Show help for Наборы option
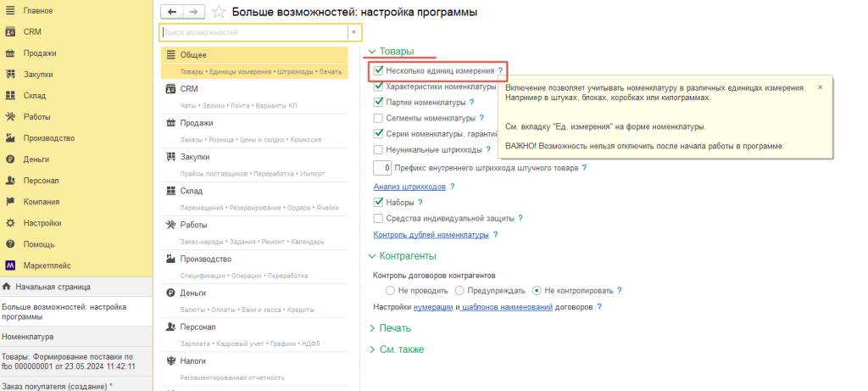The width and height of the screenshot is (868, 391). (420, 202)
